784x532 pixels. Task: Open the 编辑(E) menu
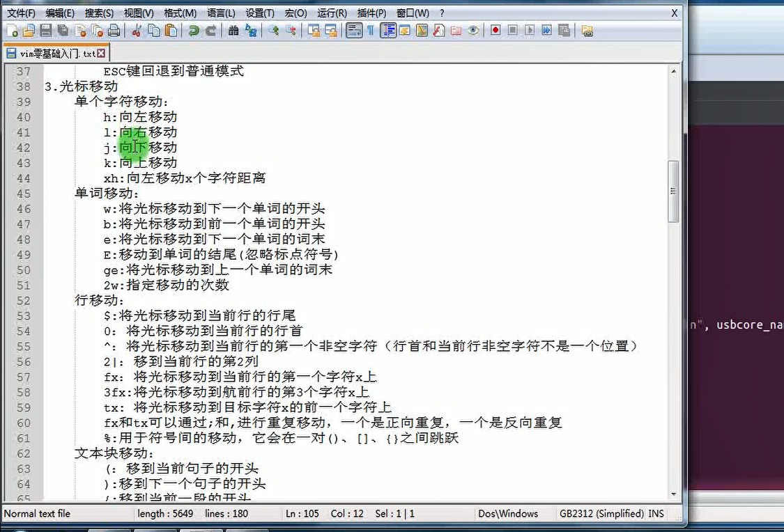pos(60,13)
